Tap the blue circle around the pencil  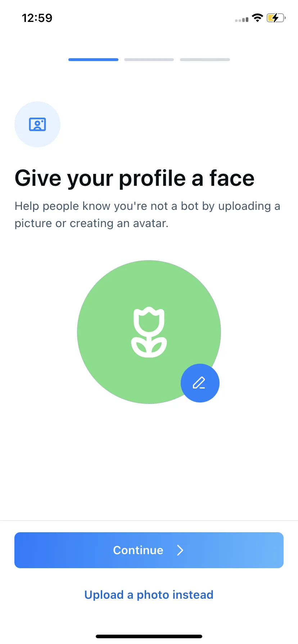[x=200, y=383]
